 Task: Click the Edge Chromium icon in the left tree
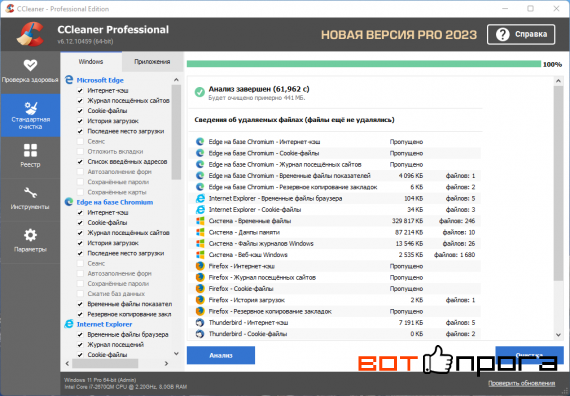[x=69, y=202]
